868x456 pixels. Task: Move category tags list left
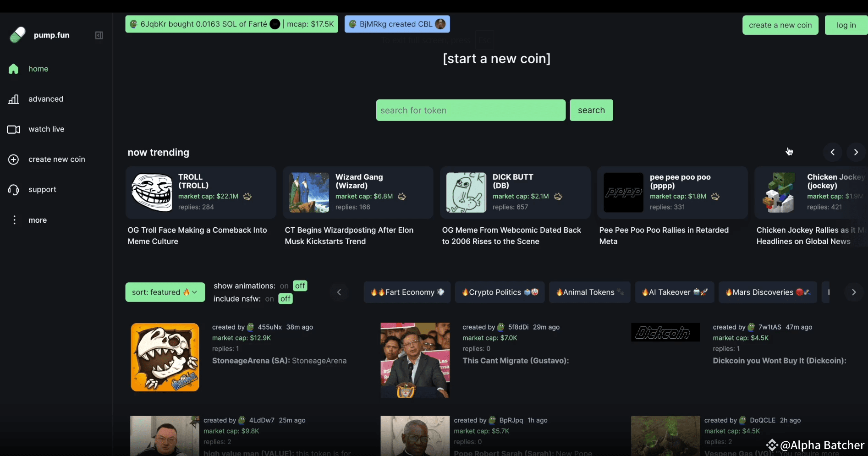click(339, 292)
